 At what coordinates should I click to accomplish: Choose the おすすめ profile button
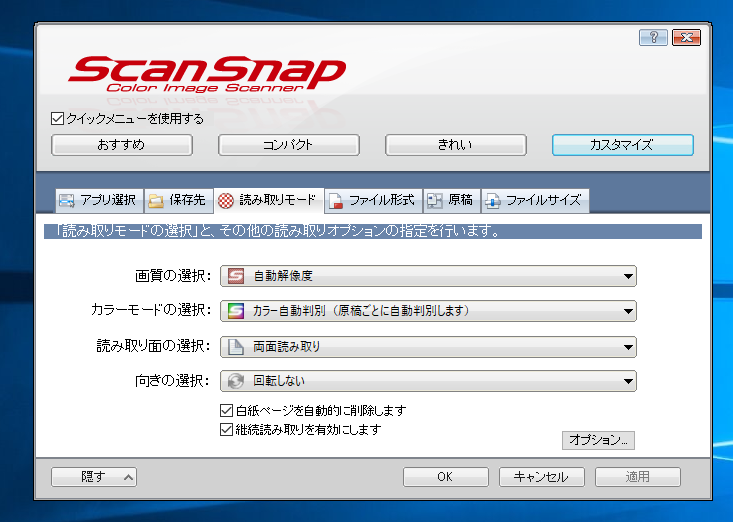tap(122, 145)
